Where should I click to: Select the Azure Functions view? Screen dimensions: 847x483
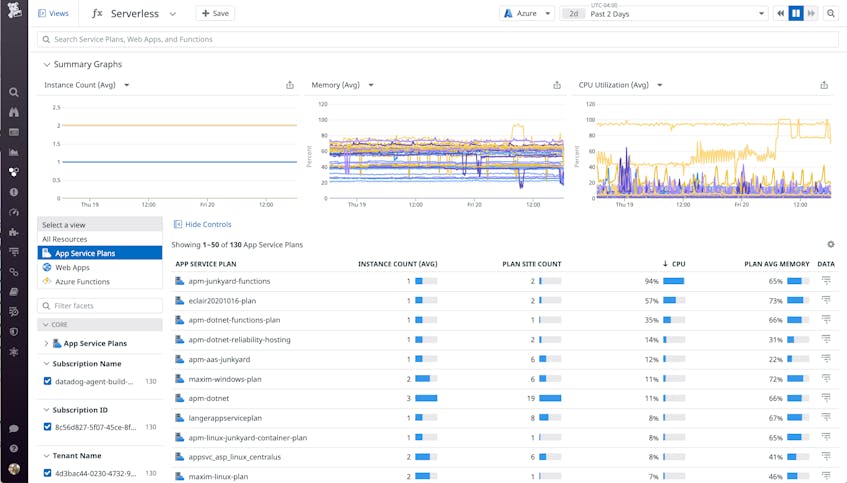[x=99, y=281]
